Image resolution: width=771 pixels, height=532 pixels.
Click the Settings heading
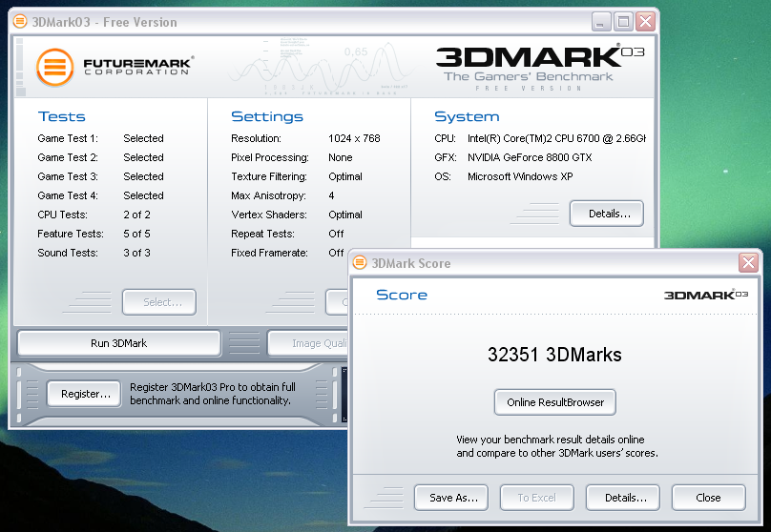point(267,116)
